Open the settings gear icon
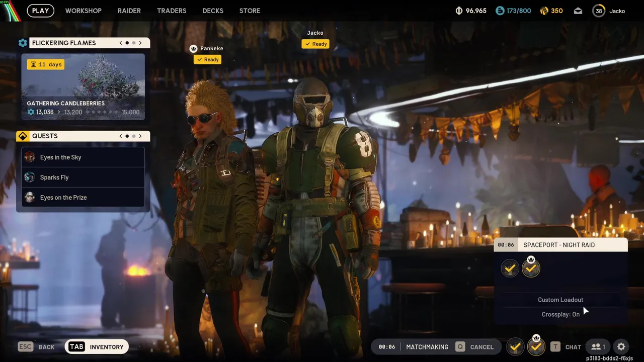The image size is (644, 362). [621, 347]
